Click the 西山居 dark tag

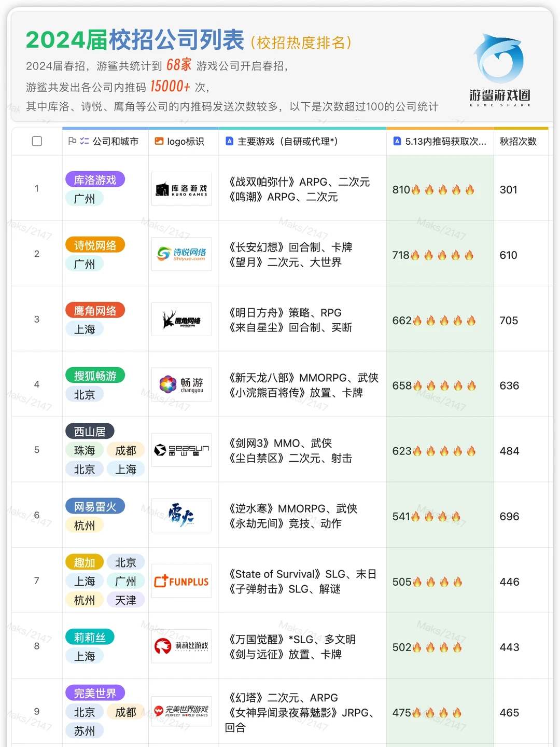coord(90,431)
